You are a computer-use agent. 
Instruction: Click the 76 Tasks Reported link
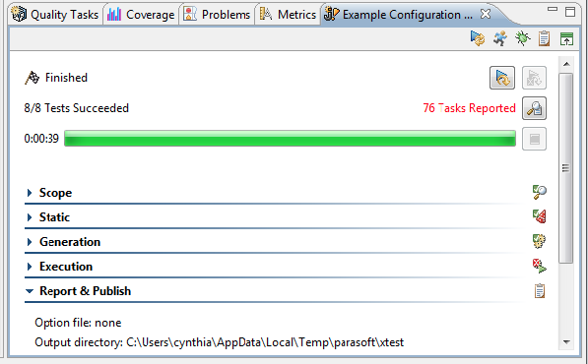(469, 108)
